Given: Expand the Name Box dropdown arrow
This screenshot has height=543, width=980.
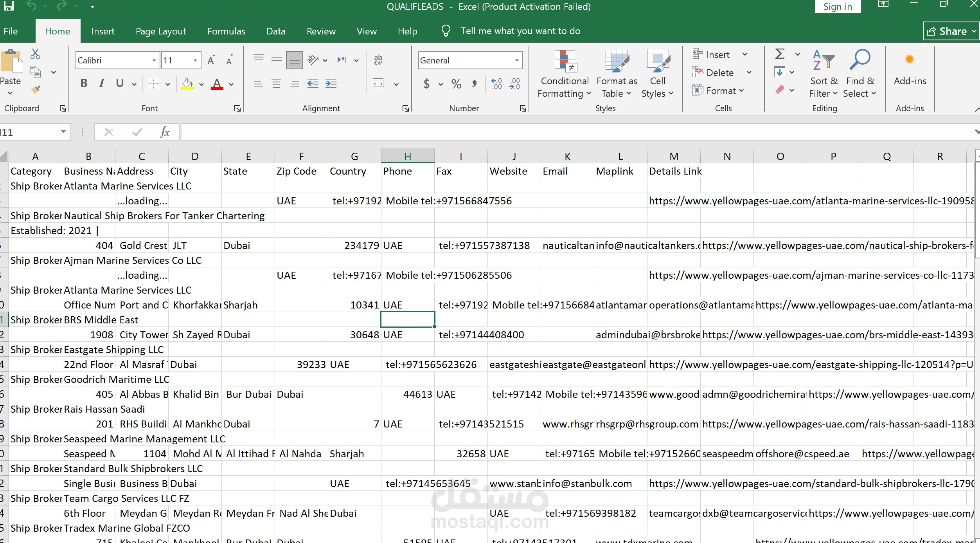Looking at the screenshot, I should 63,132.
